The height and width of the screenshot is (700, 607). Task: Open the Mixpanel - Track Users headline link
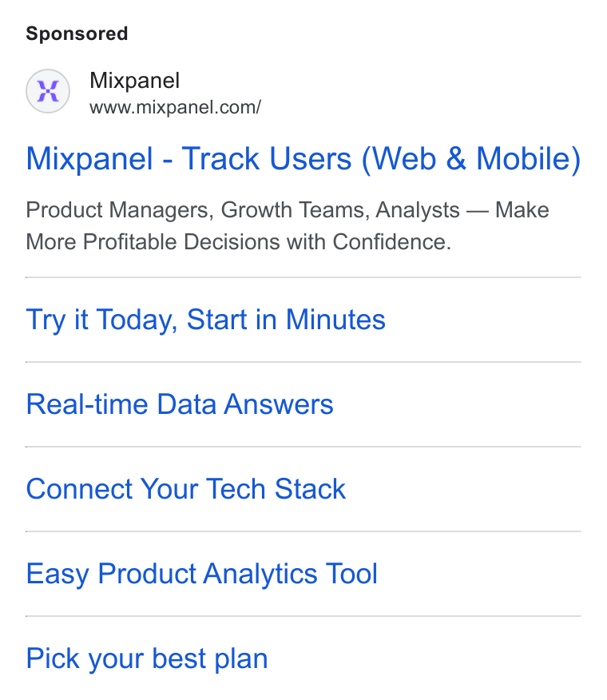pyautogui.click(x=303, y=158)
